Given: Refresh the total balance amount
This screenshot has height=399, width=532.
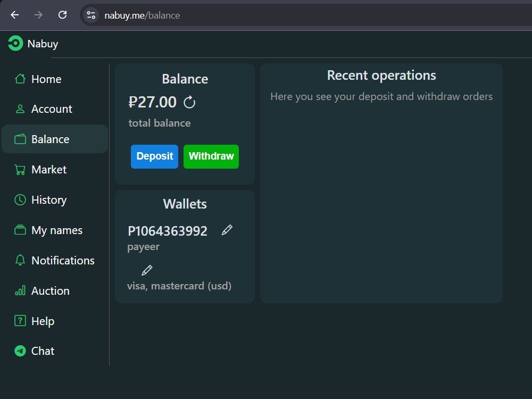Looking at the screenshot, I should [189, 102].
